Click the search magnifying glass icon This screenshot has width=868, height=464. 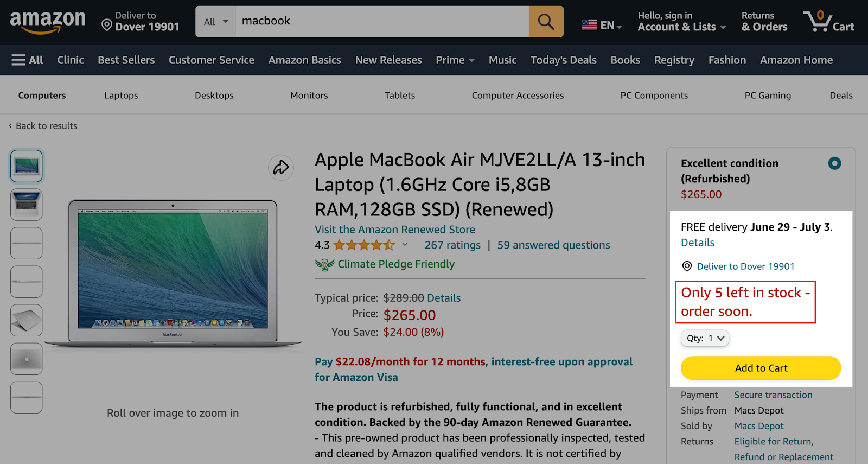point(545,21)
